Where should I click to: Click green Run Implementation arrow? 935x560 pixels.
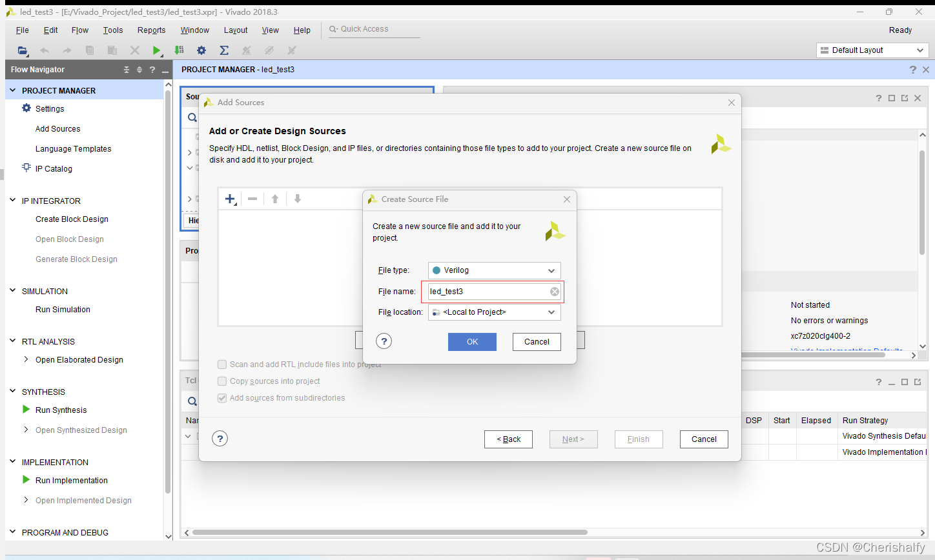26,480
